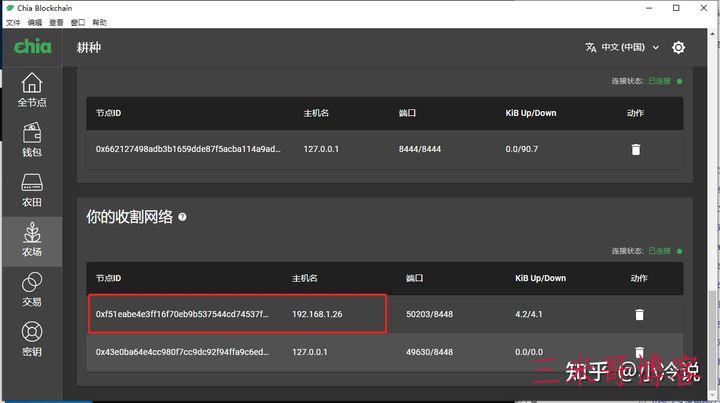Image resolution: width=720 pixels, height=403 pixels.
Task: Open settings with the gear icon
Action: point(678,47)
